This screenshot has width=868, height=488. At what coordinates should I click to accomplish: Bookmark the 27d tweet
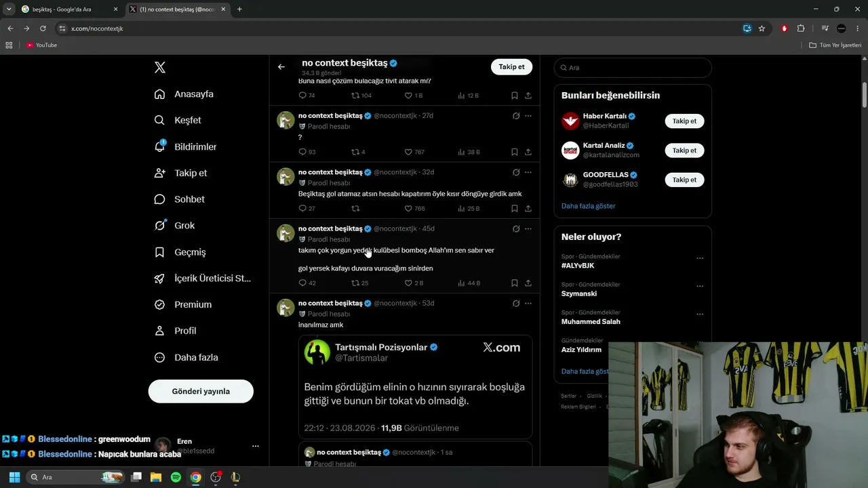pyautogui.click(x=515, y=152)
